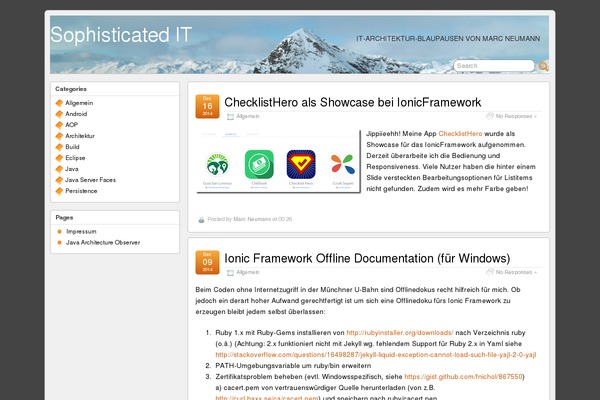This screenshot has width=600, height=400.
Task: Click the orange dot beside Impressum
Action: pos(59,232)
